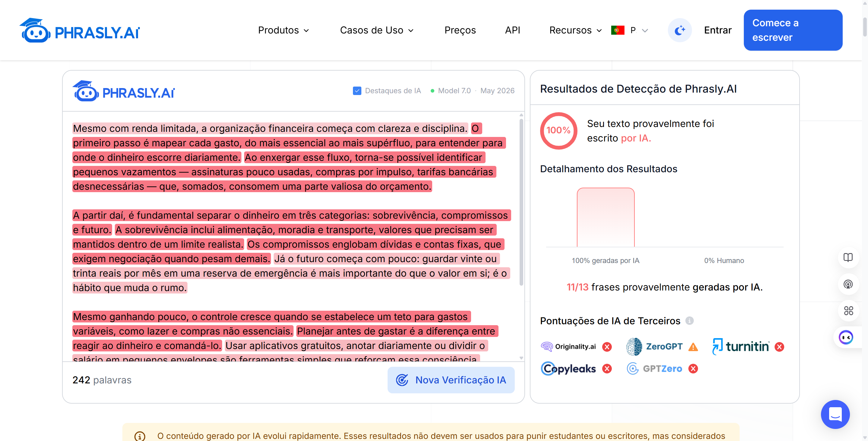Click the text panel scrollbar thumb
868x441 pixels.
(x=521, y=202)
